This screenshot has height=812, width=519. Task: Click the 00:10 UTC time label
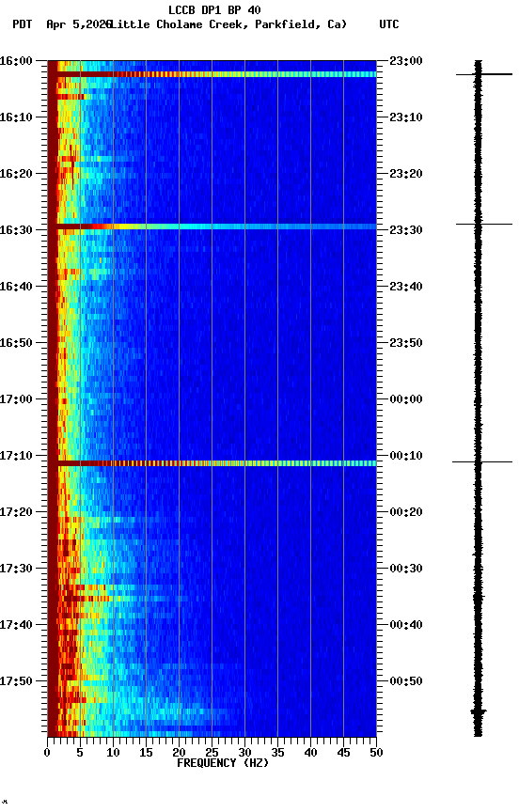pyautogui.click(x=406, y=456)
